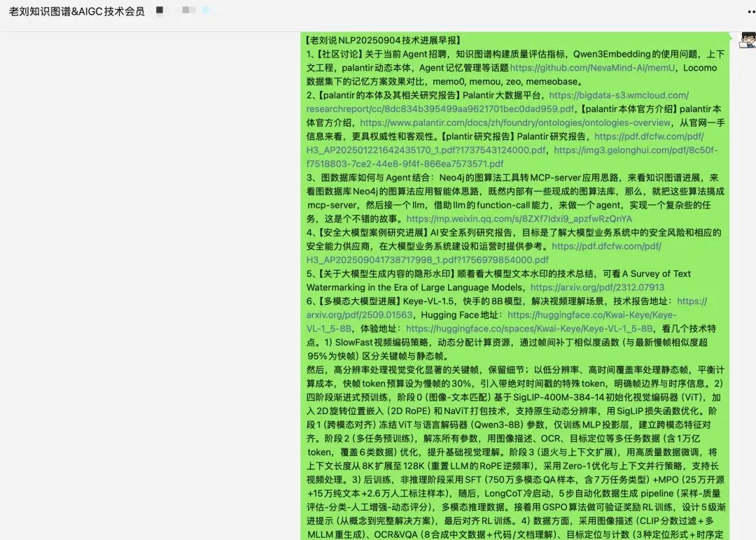
Task: Click the heading 【老刘说NLP20250904技术进展早报】
Action: (x=384, y=40)
